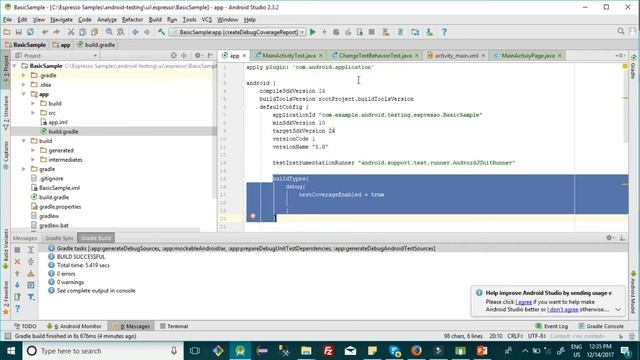
Task: Click the Forward navigation arrow
Action: 147,32
